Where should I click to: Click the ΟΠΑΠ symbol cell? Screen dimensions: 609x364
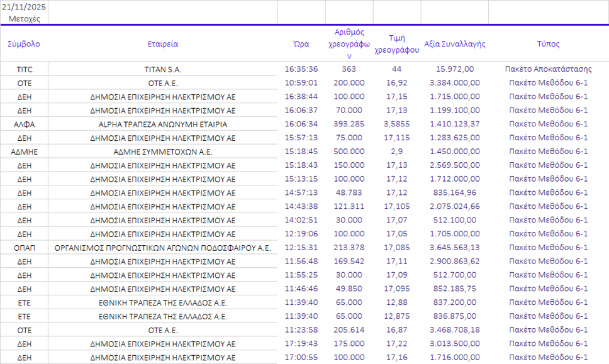coord(24,248)
